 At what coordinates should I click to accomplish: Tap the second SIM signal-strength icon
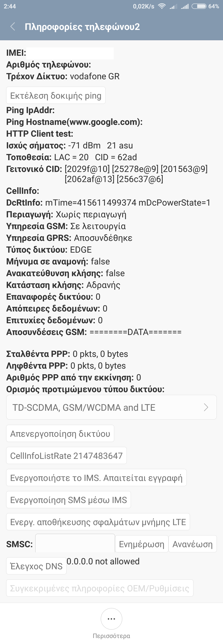(x=185, y=6)
